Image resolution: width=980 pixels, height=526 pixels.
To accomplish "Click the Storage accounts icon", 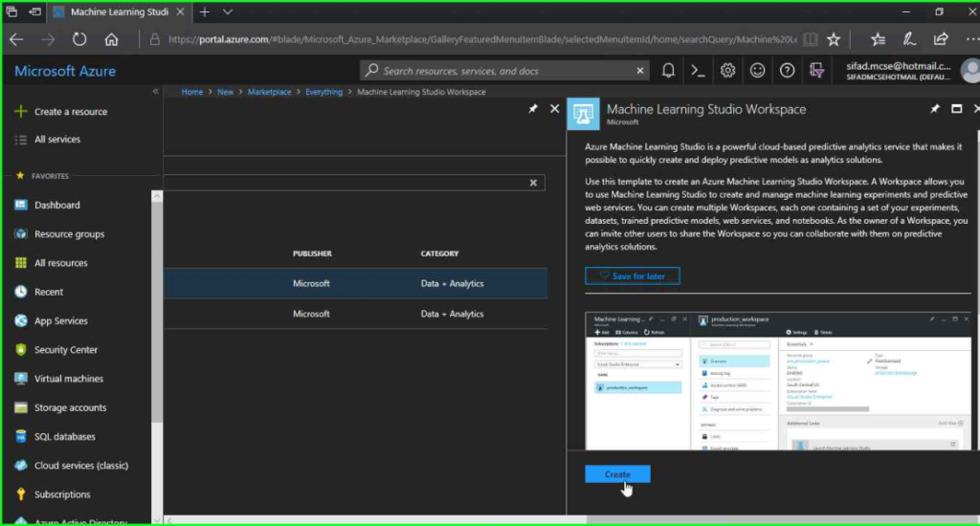I will point(21,407).
